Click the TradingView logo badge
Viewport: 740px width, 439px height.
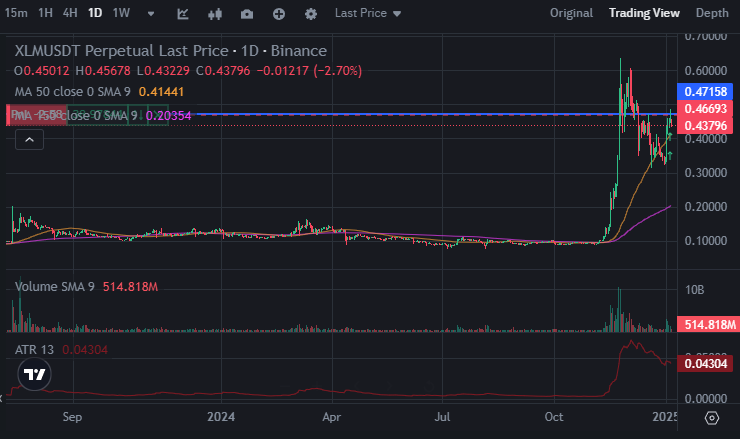pos(34,374)
